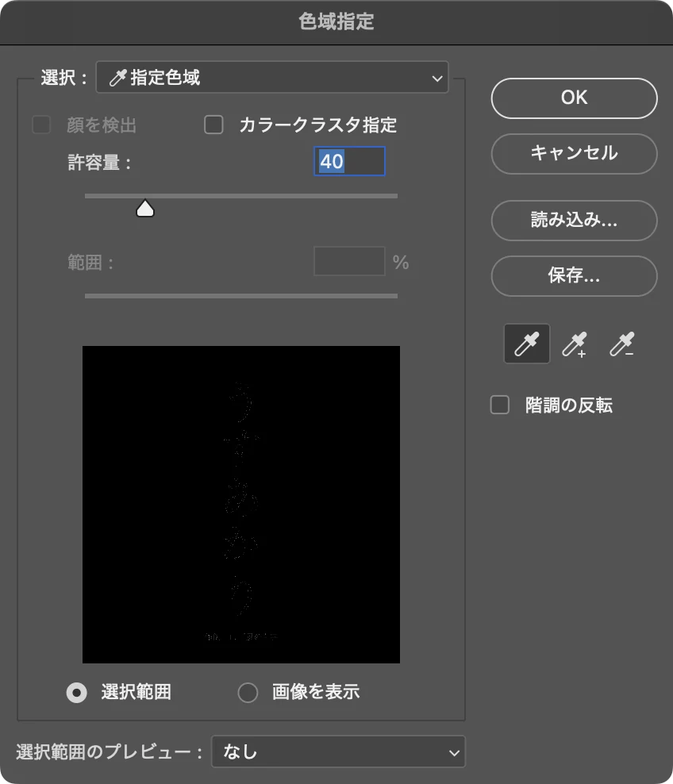The height and width of the screenshot is (784, 673).
Task: Select the plain eyedropper tool
Action: 526,344
